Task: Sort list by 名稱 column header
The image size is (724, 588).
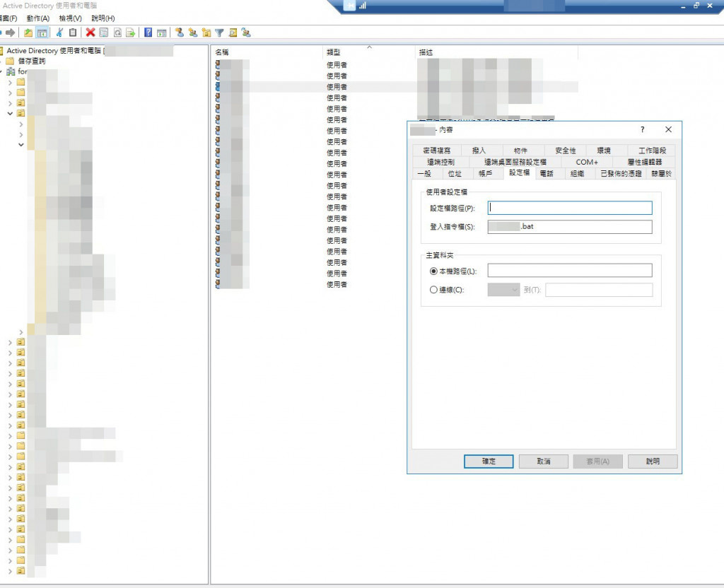Action: [x=268, y=52]
